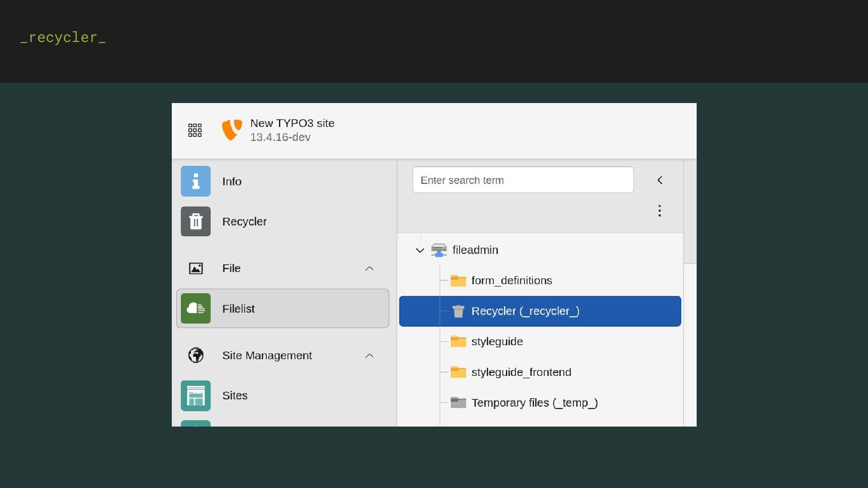
Task: Open the Recycler trash module icon
Action: 196,221
